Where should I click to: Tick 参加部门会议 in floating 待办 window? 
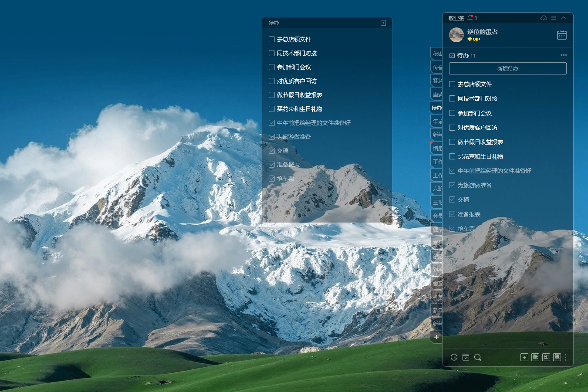tap(272, 67)
